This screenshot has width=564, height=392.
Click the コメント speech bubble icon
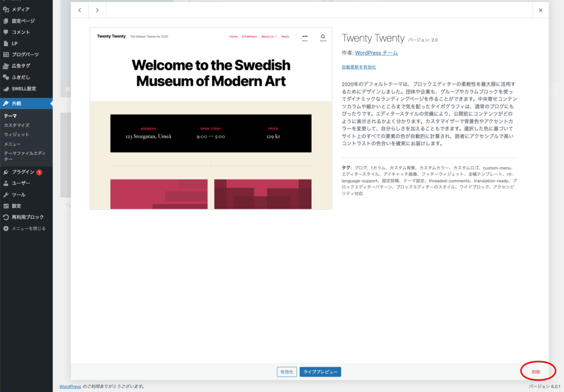(6, 32)
